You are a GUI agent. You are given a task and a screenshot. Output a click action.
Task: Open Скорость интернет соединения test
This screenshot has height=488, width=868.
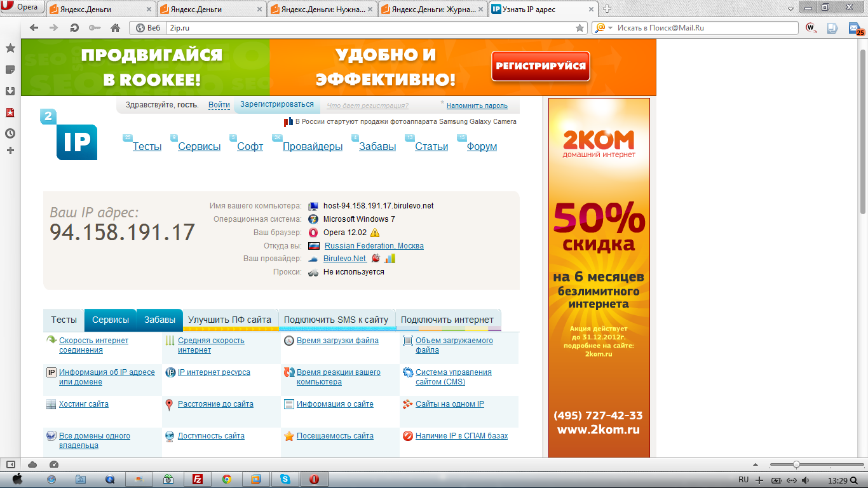[93, 345]
